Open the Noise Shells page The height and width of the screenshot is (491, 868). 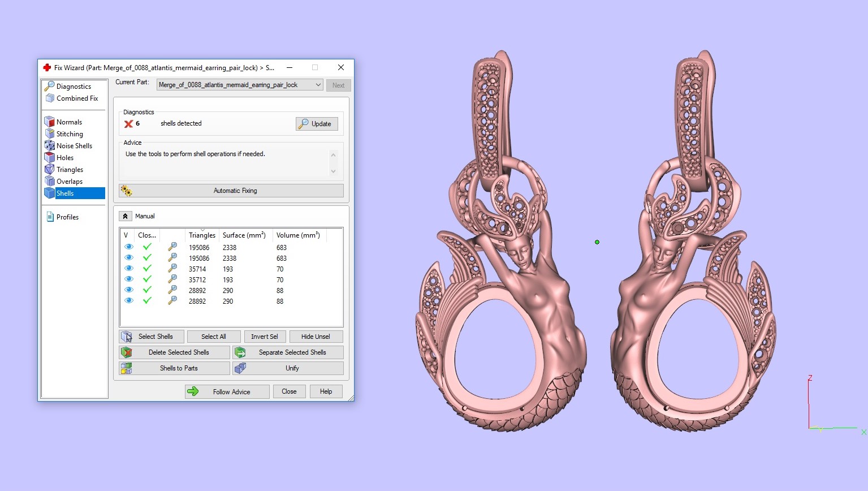pos(74,146)
